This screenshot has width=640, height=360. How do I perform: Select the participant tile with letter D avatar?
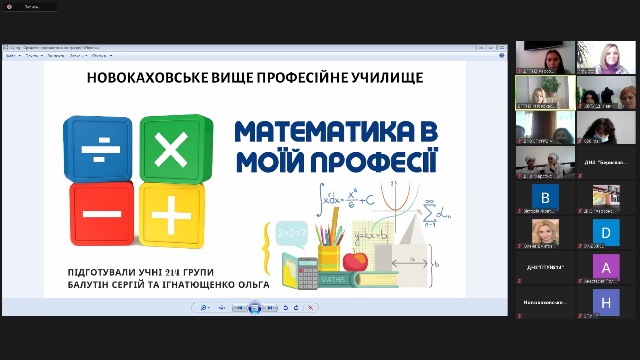point(606,233)
